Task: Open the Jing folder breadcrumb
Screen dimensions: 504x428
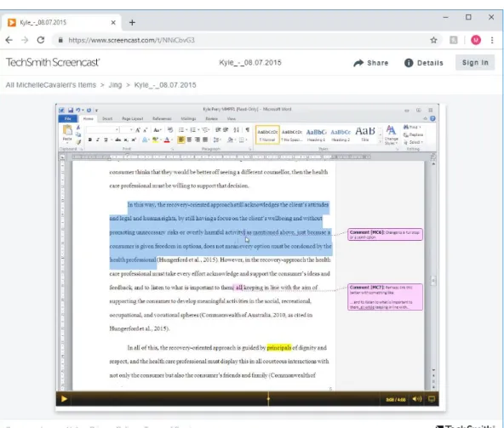Action: tap(115, 85)
